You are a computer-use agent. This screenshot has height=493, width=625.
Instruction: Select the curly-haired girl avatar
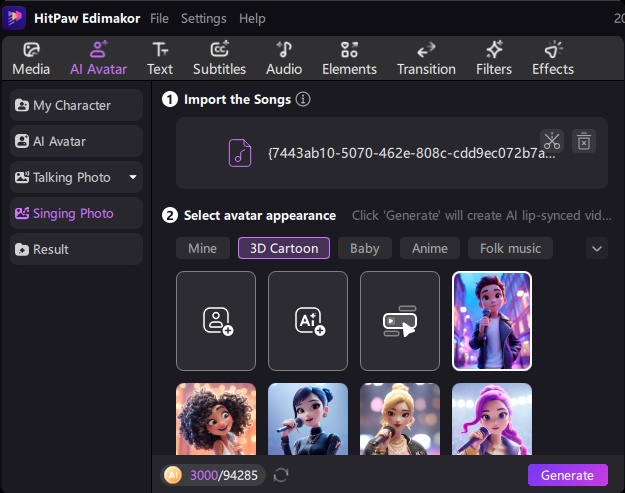coord(216,419)
